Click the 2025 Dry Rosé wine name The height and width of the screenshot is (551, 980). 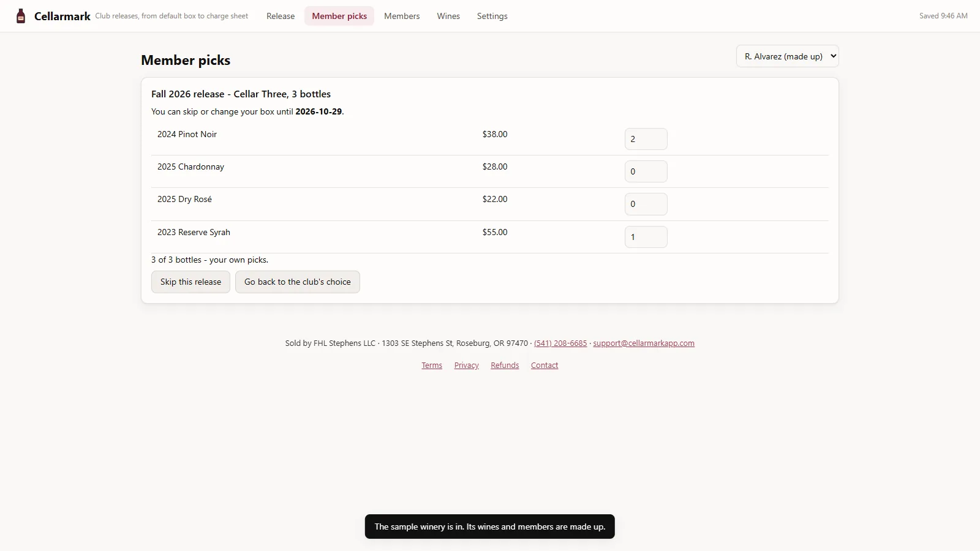[x=184, y=199]
